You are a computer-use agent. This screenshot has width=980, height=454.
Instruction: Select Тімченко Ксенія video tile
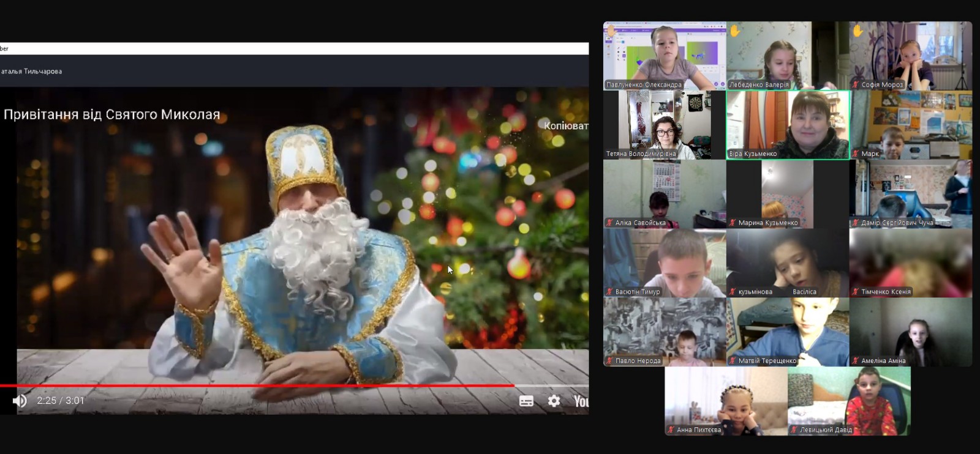point(911,263)
